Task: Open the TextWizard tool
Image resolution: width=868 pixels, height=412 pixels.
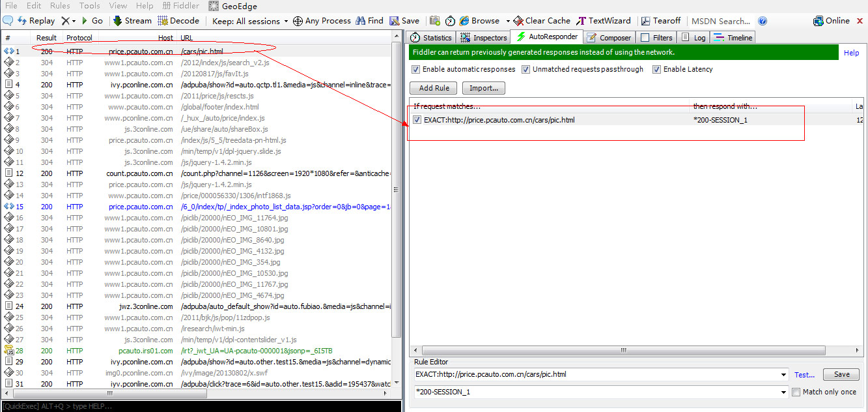Action: pos(604,21)
